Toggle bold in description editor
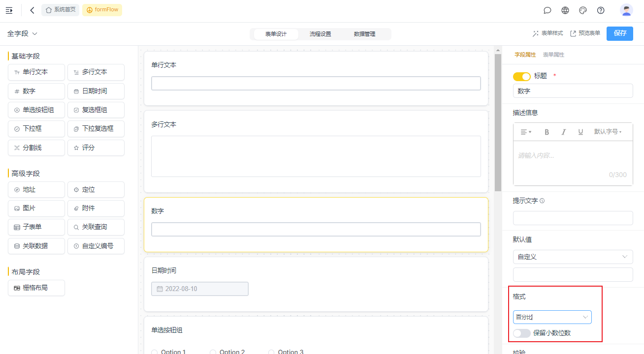The height and width of the screenshot is (354, 644). pyautogui.click(x=547, y=132)
